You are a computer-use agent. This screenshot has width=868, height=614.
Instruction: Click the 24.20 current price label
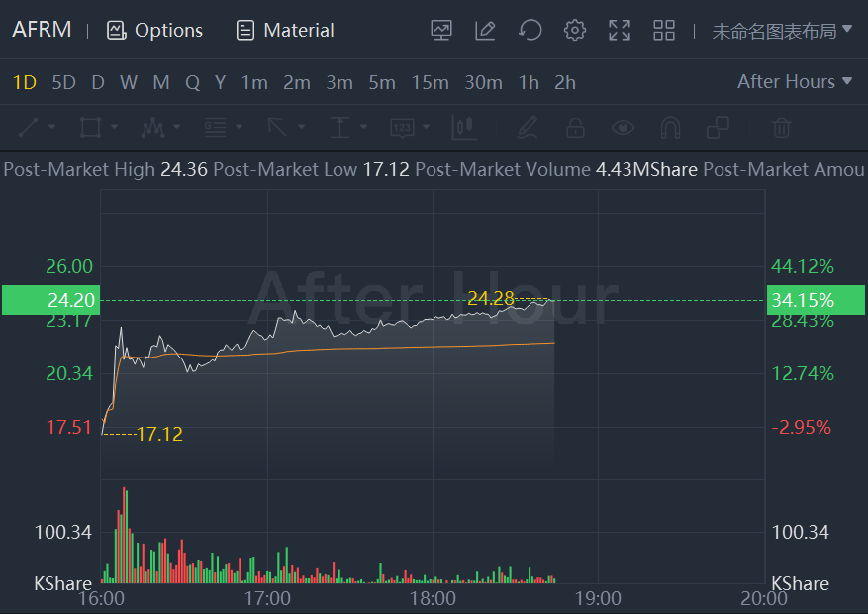[46, 300]
